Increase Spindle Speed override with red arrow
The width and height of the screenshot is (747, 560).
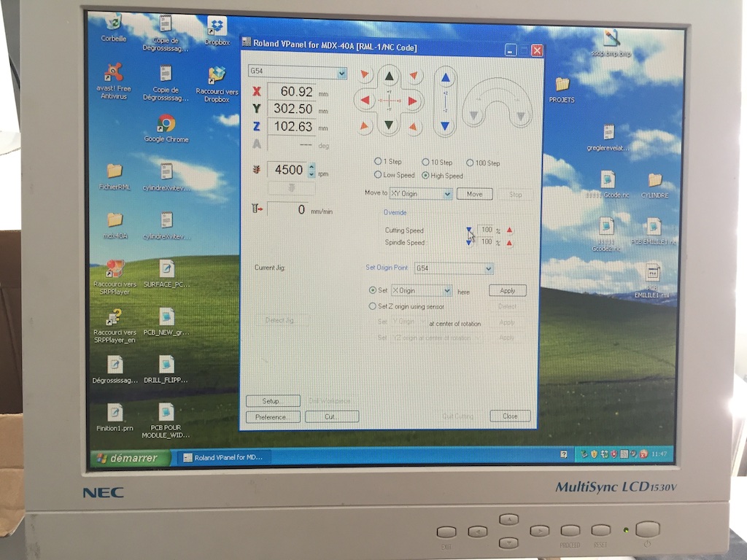coord(509,243)
